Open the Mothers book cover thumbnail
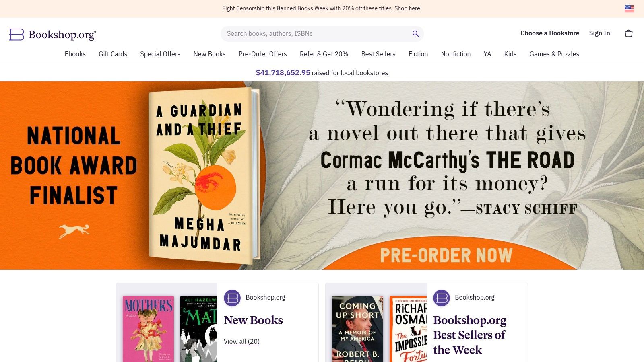The width and height of the screenshot is (644, 362). [149, 329]
